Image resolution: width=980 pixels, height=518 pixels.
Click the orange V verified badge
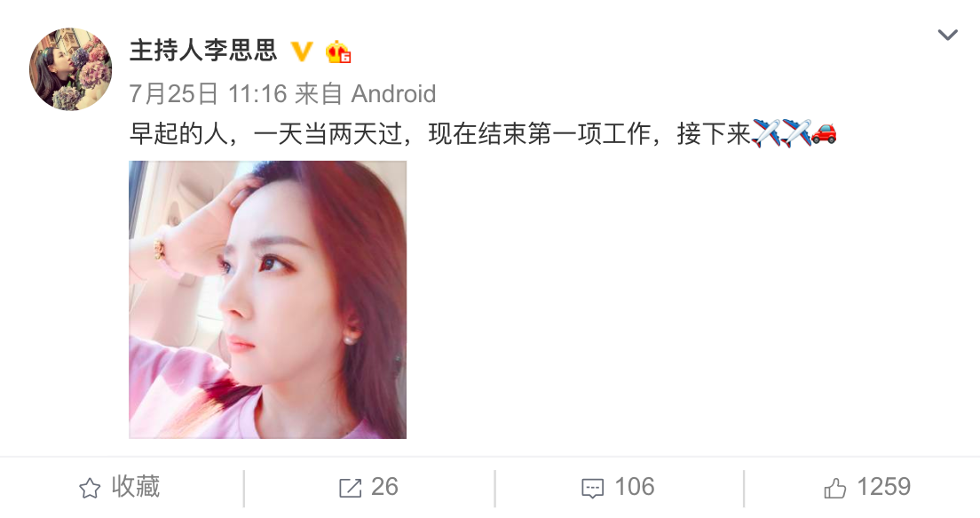point(303,52)
